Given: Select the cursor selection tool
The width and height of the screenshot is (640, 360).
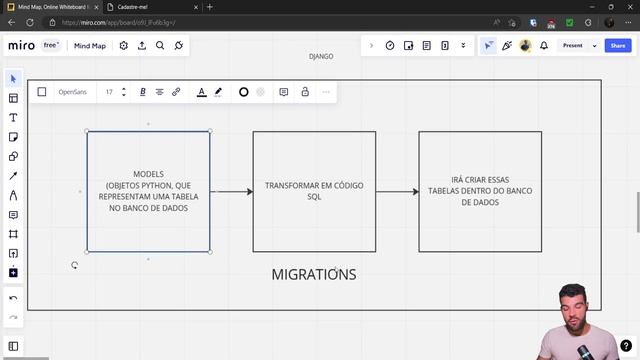Looking at the screenshot, I should point(13,79).
